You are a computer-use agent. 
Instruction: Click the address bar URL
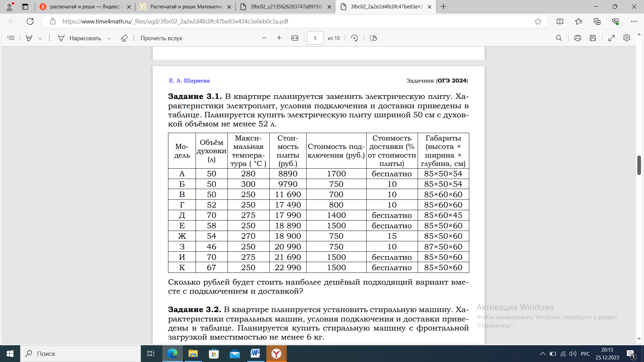pyautogui.click(x=175, y=21)
